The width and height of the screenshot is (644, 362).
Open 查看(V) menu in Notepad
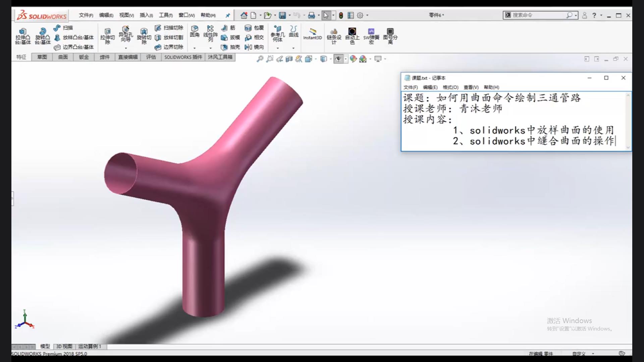[x=471, y=87]
